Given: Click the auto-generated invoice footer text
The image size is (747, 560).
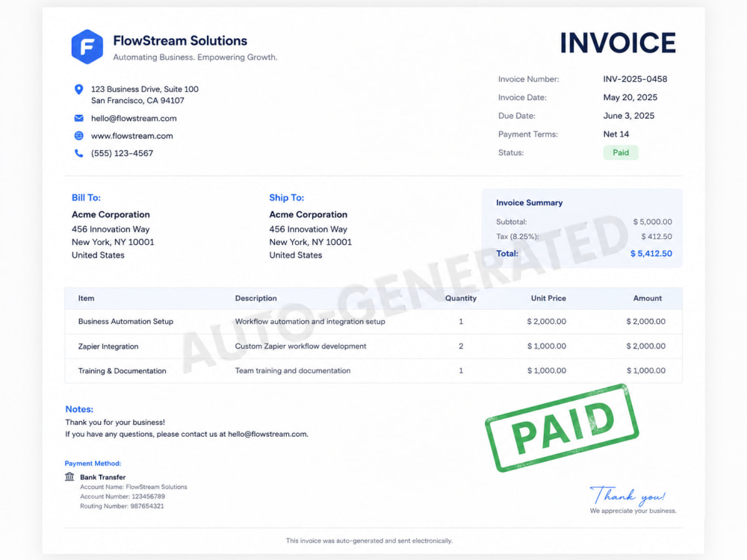Looking at the screenshot, I should click(x=369, y=541).
